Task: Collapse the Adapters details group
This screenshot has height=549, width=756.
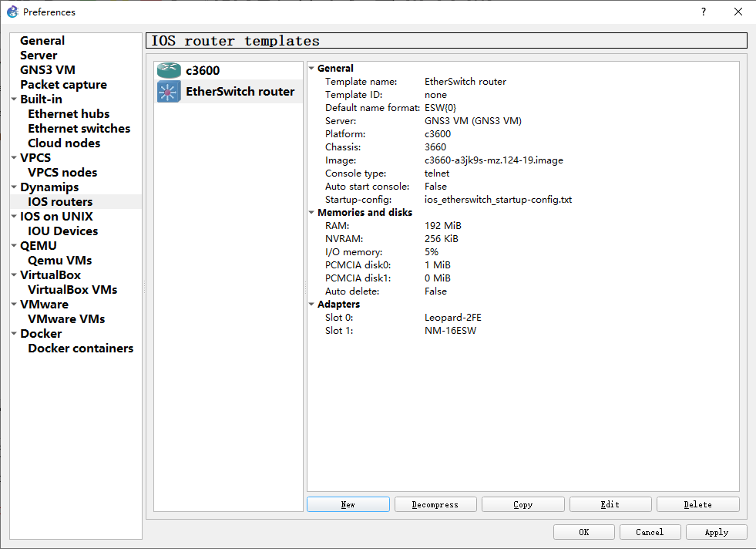Action: pyautogui.click(x=311, y=305)
